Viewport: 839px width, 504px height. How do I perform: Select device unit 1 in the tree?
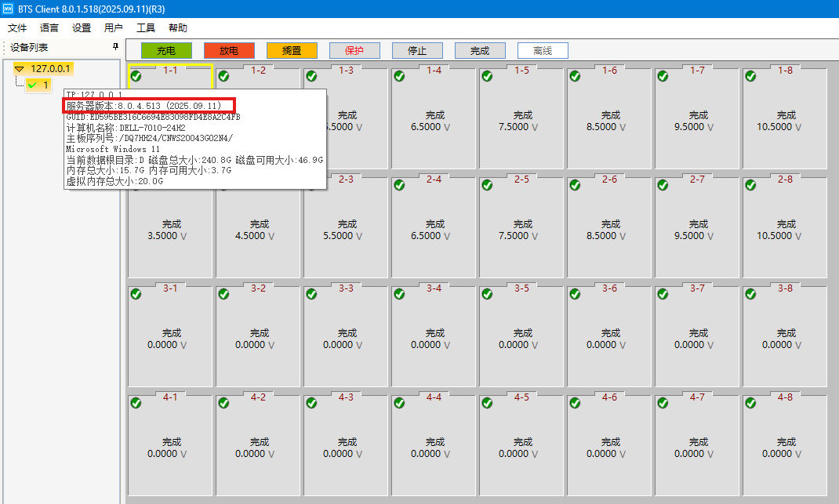[x=45, y=85]
